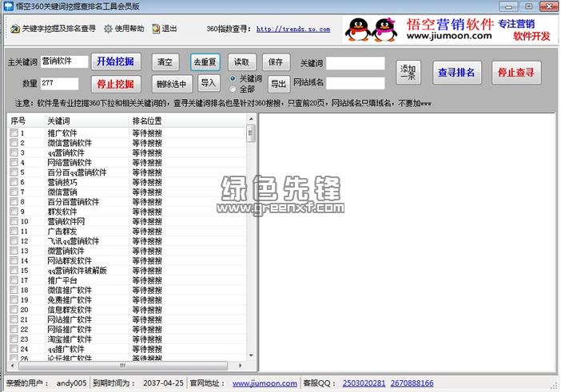
Task: Click the 开始挖掘 button
Action: [x=116, y=61]
